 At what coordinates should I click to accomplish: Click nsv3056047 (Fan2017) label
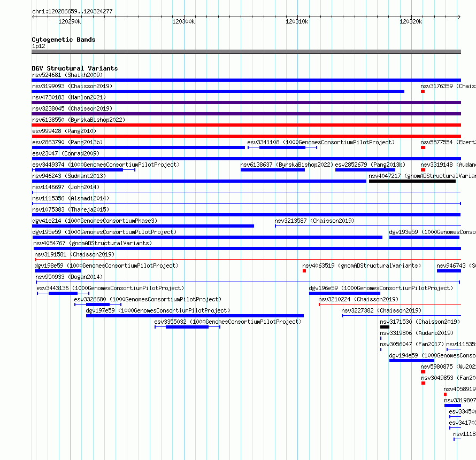412,344
